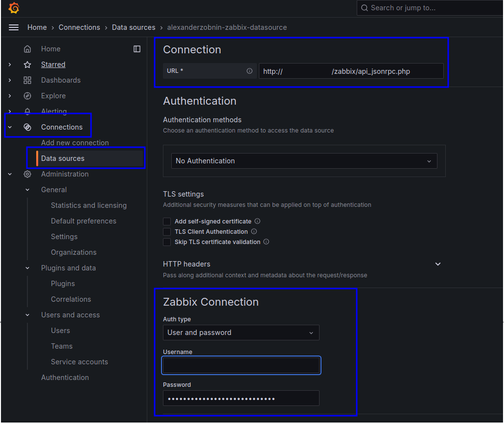This screenshot has height=424, width=504.
Task: Click into the Password input field
Action: click(x=241, y=398)
